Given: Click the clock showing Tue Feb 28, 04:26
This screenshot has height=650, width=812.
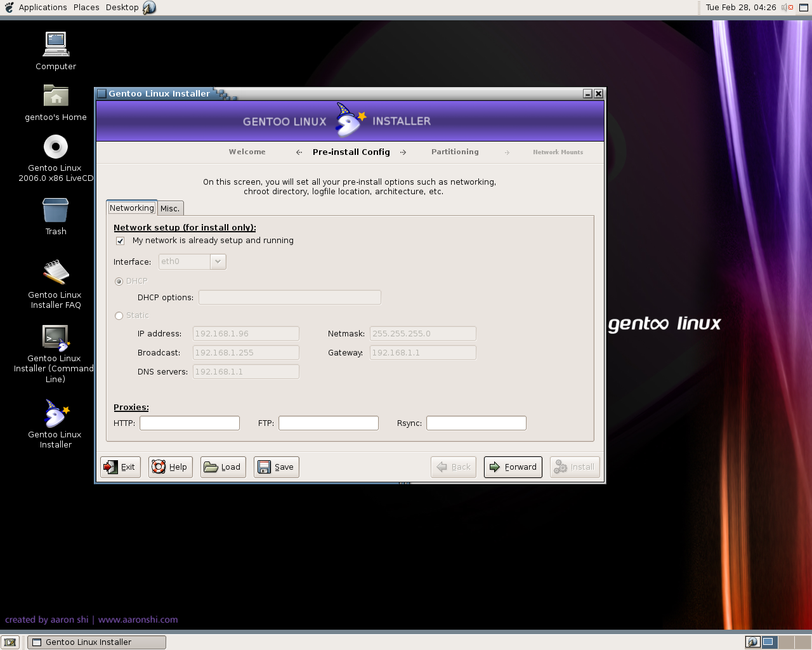Looking at the screenshot, I should tap(741, 8).
